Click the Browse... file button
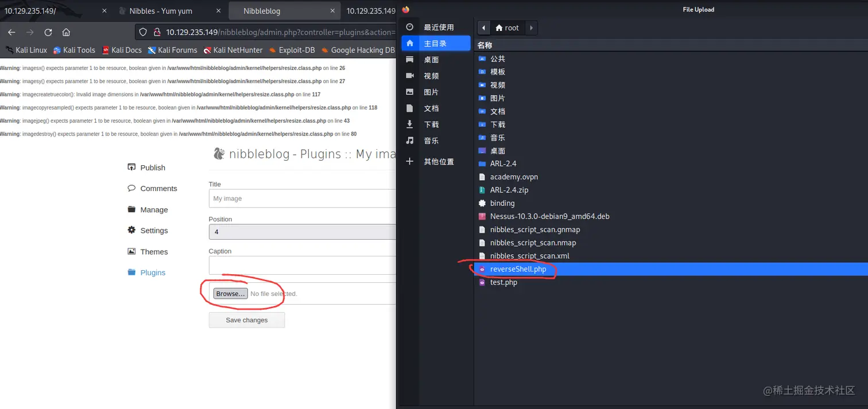Screen dimensions: 868x409 point(231,294)
